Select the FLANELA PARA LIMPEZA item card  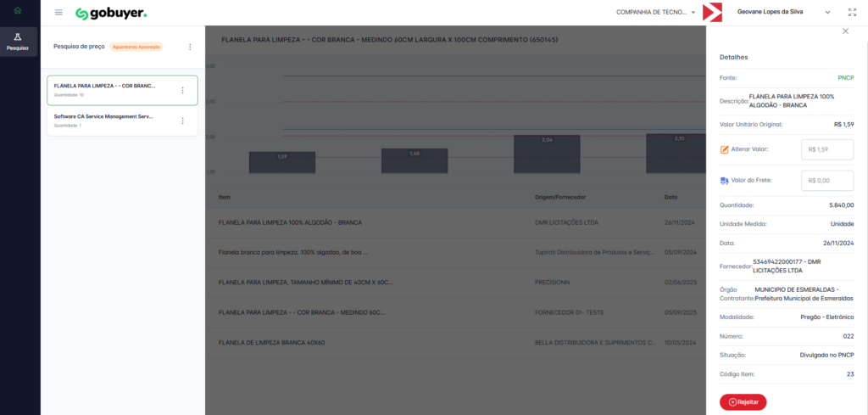pyautogui.click(x=110, y=90)
